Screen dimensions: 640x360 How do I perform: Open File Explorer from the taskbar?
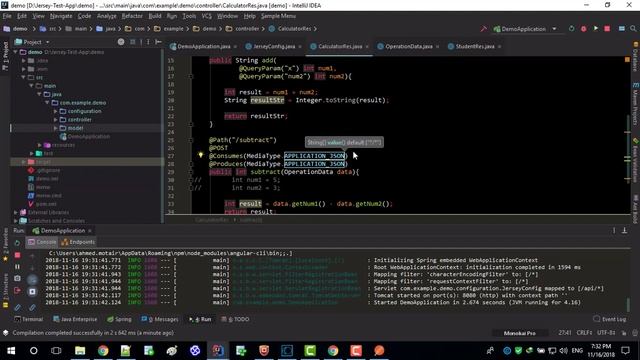[x=80, y=351]
